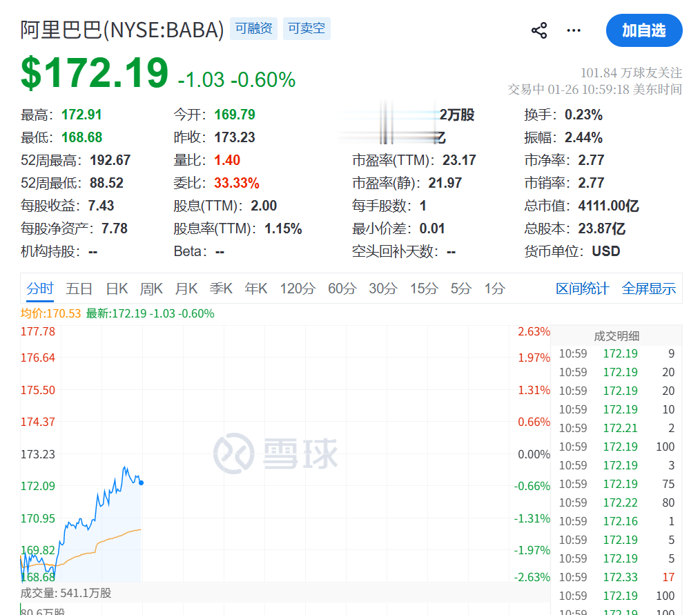Click the trade row priced 172.33
This screenshot has height=615, width=700.
[x=616, y=577]
